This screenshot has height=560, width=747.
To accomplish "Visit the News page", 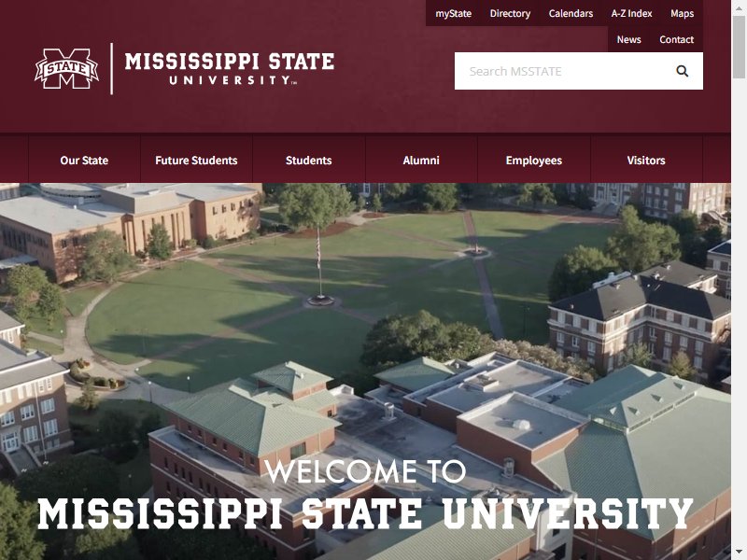I will tap(628, 39).
